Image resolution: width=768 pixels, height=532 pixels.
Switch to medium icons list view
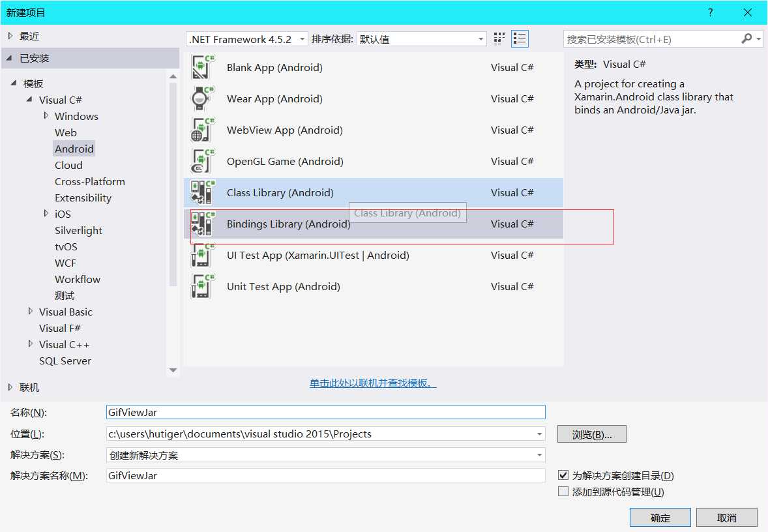520,38
